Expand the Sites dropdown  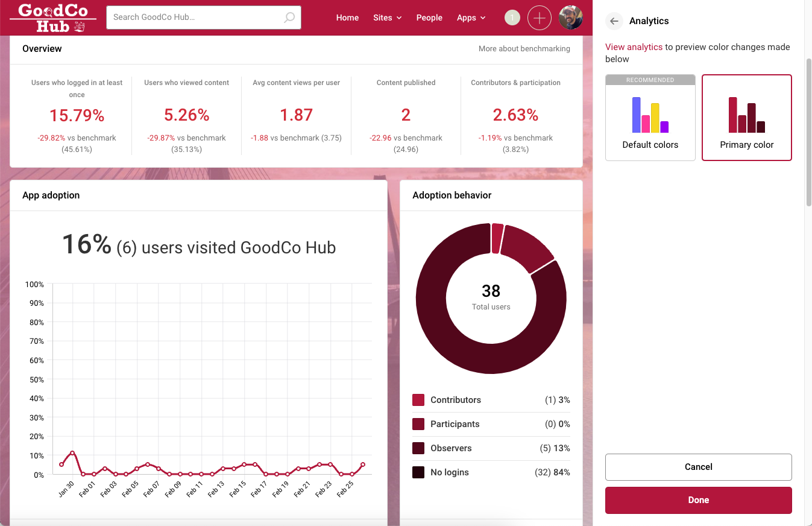pyautogui.click(x=387, y=17)
